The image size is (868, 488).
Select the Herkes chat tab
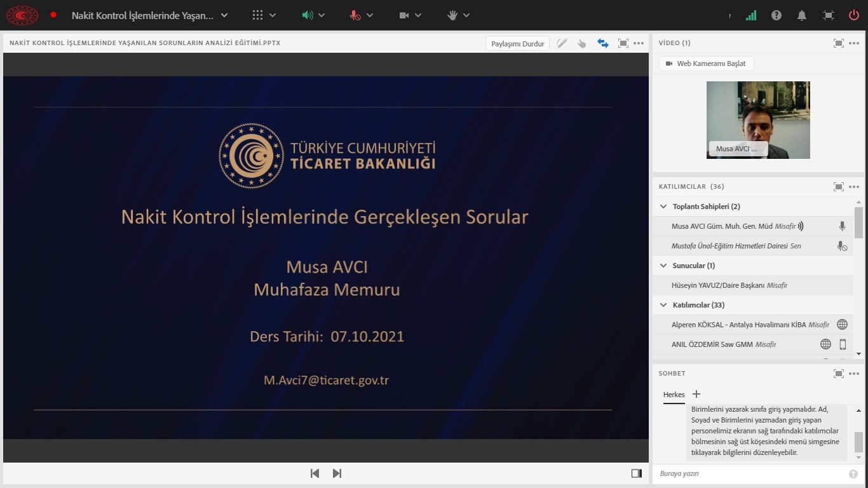click(674, 395)
